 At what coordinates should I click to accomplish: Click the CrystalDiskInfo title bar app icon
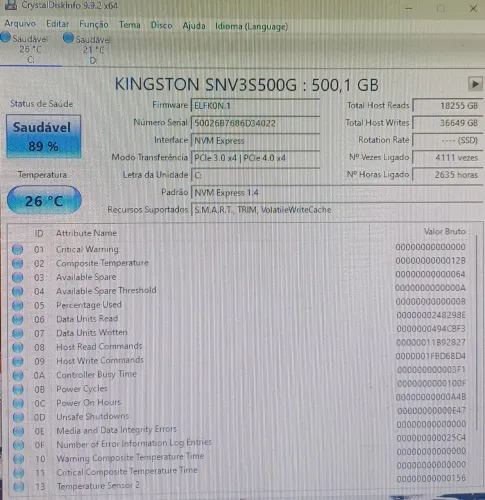click(10, 5)
